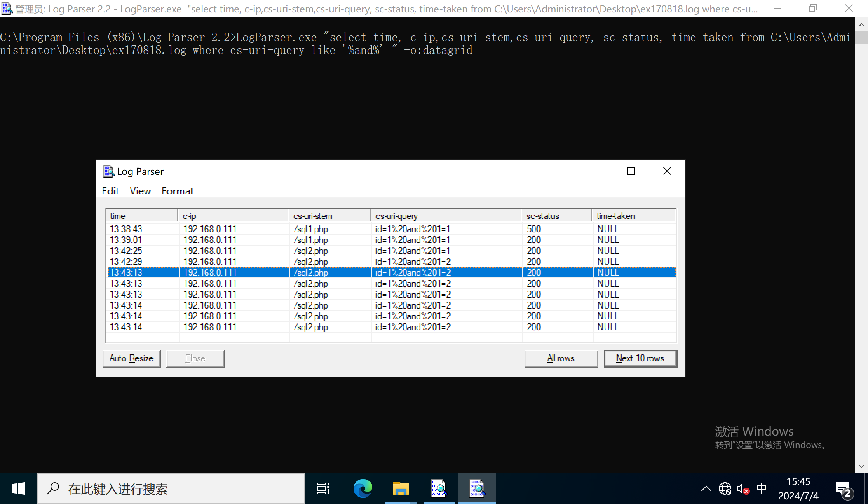Click the All rows button
Image resolution: width=868 pixels, height=504 pixels.
click(x=561, y=358)
